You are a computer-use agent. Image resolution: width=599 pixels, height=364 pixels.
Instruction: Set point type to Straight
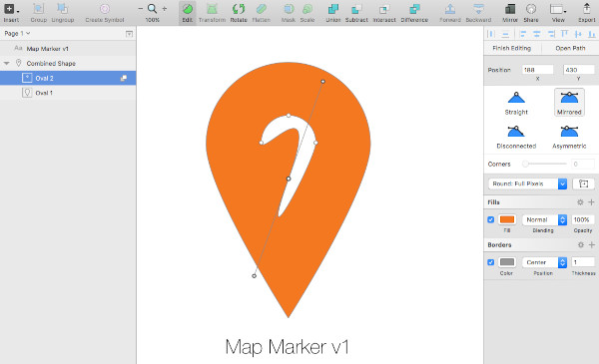click(x=516, y=103)
